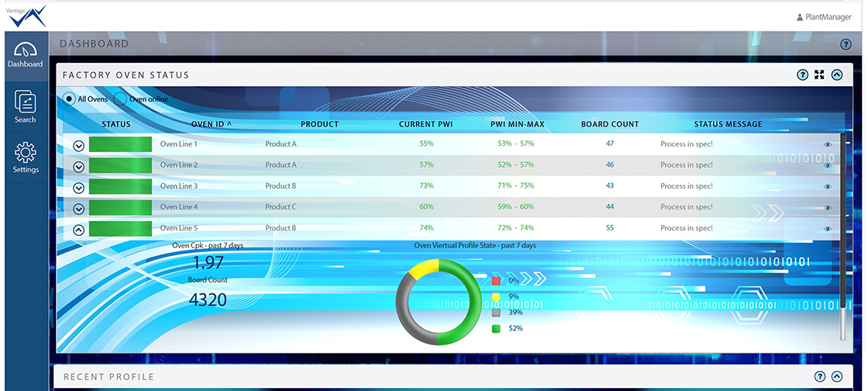
Task: Open the Dashboard sidebar icon
Action: [26, 53]
